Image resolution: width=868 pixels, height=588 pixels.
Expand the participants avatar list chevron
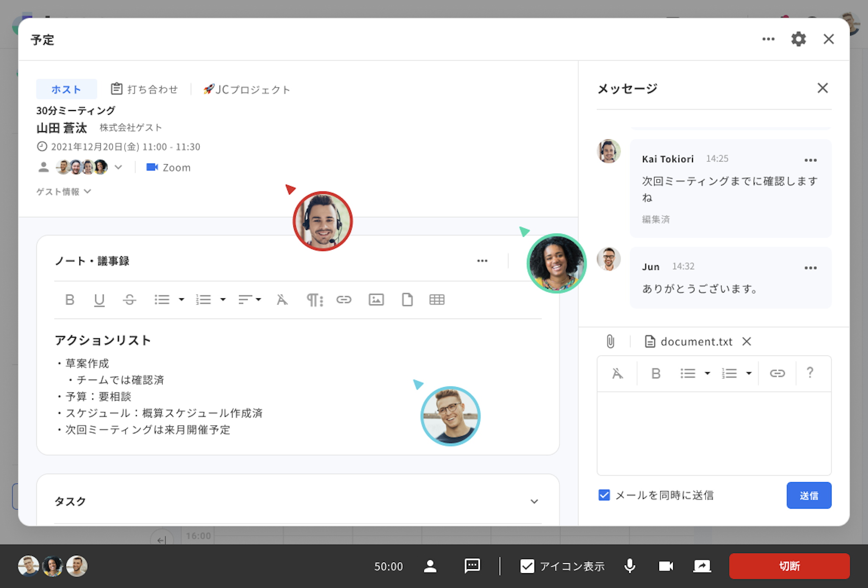tap(118, 167)
